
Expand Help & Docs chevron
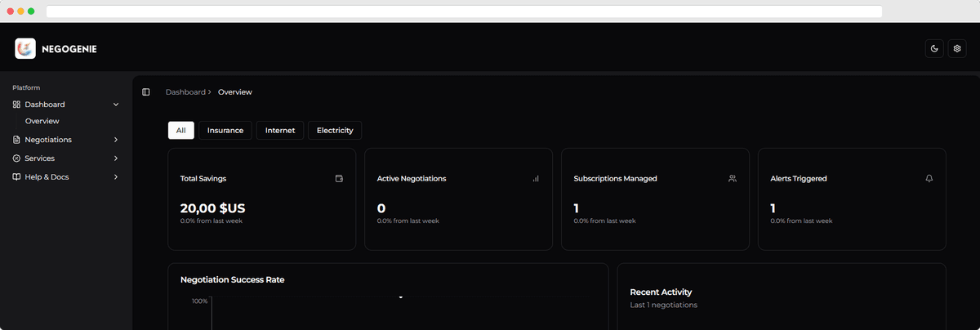point(116,177)
